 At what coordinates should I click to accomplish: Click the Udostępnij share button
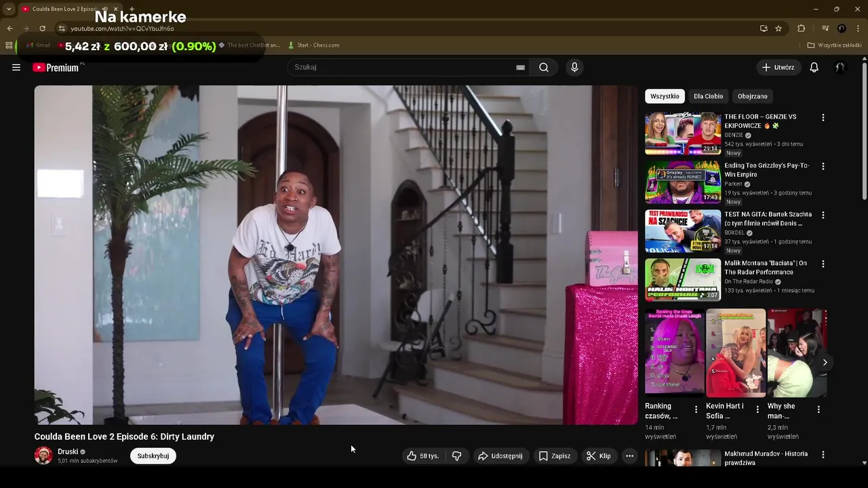[x=500, y=456]
